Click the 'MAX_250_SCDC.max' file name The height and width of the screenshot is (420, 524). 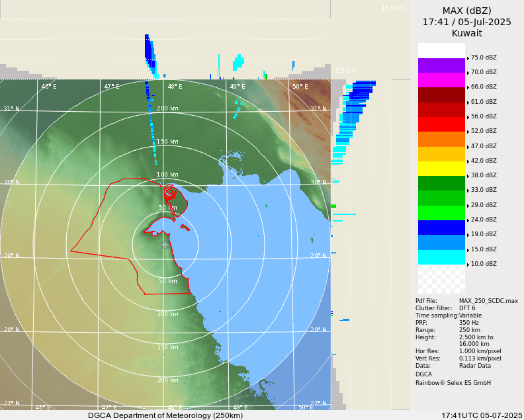click(488, 301)
